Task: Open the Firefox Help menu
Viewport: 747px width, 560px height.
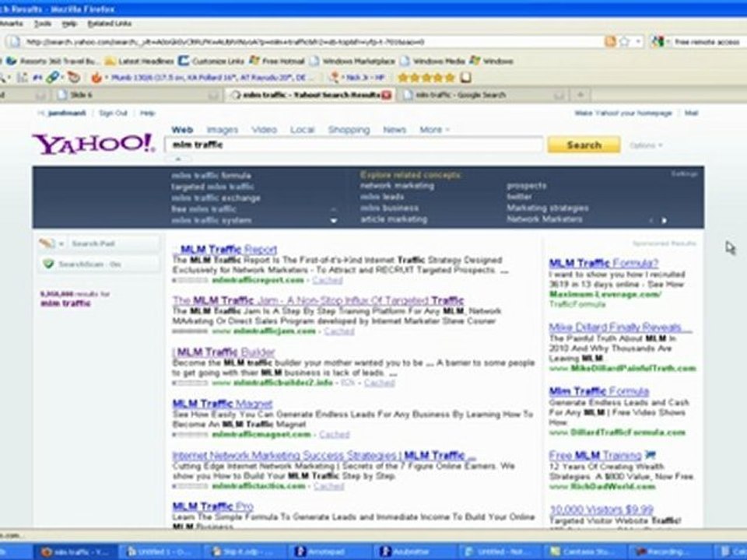Action: (69, 23)
